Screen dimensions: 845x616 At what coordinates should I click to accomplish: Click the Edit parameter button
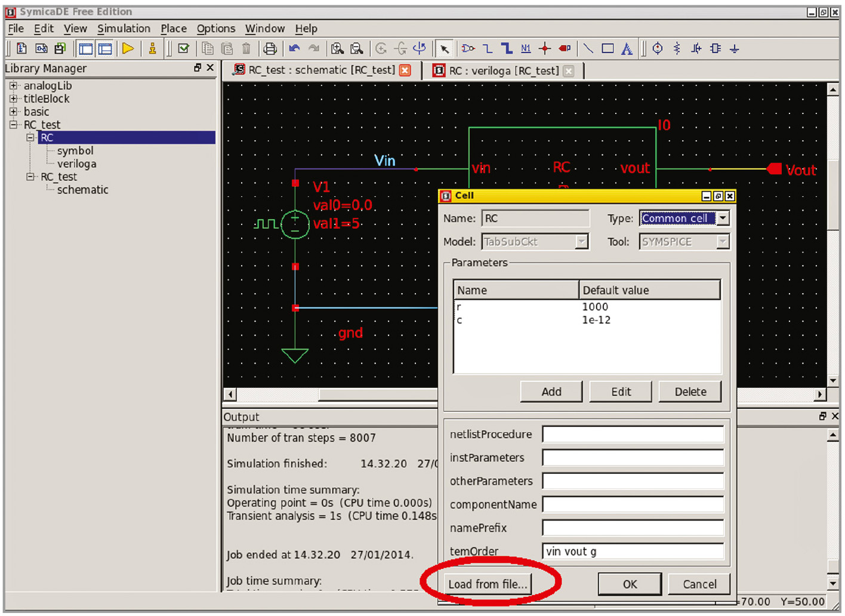pyautogui.click(x=621, y=392)
